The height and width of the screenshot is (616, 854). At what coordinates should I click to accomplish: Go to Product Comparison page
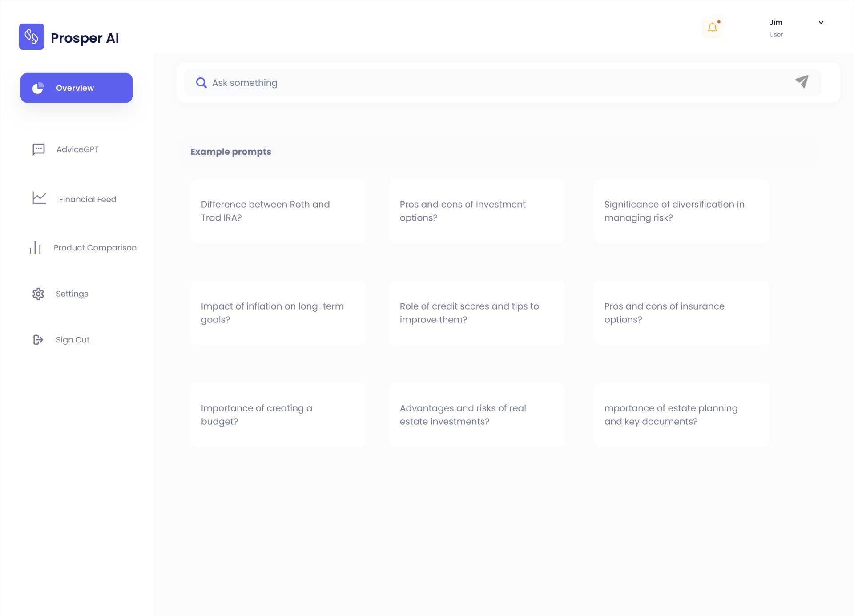tap(95, 248)
